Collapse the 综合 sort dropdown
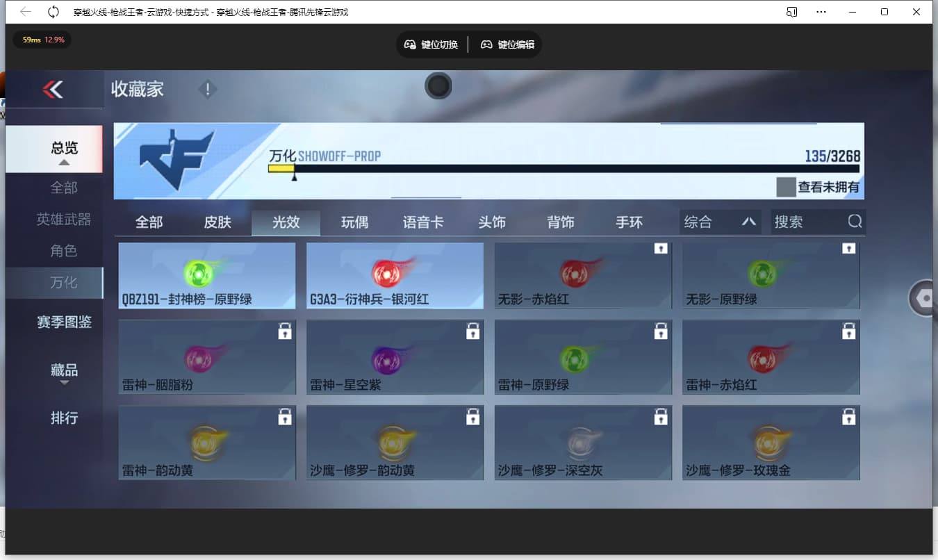Image resolution: width=938 pixels, height=560 pixels. [x=749, y=222]
